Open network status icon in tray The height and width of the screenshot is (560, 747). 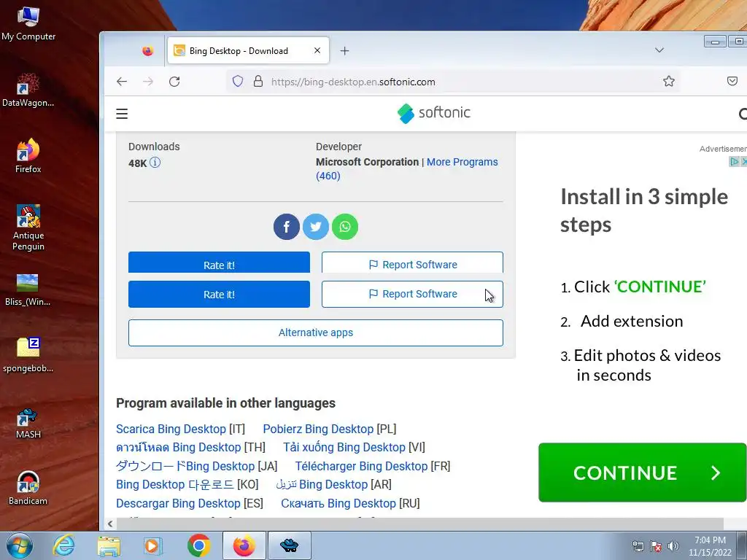[638, 545]
